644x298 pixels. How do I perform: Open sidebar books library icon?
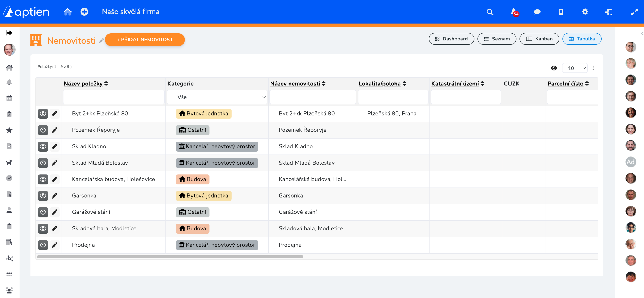(9, 242)
